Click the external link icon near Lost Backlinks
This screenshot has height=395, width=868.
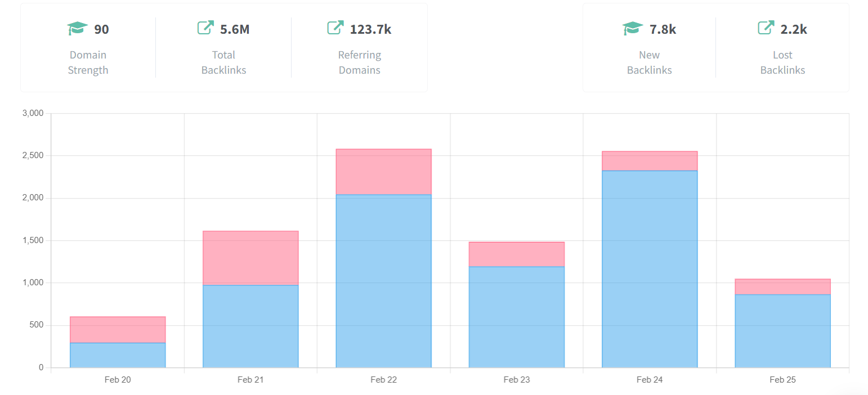click(765, 27)
